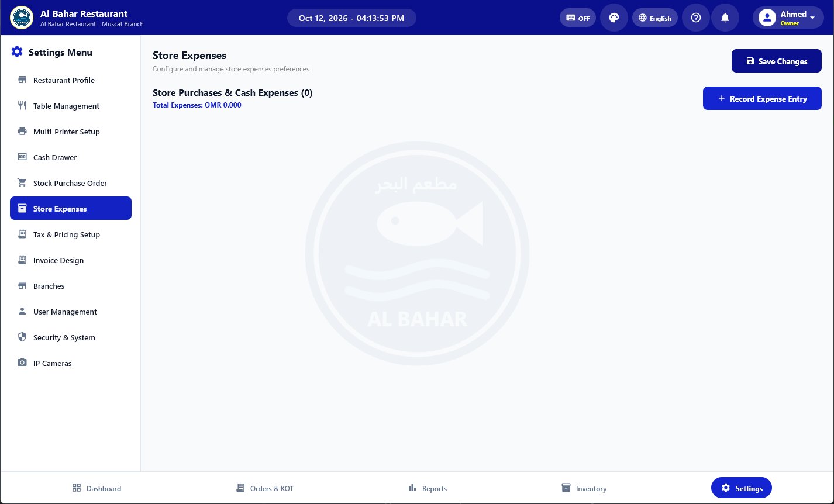Click the Restaurant Profile storefront icon
Viewport: 834px width, 504px height.
[22, 80]
